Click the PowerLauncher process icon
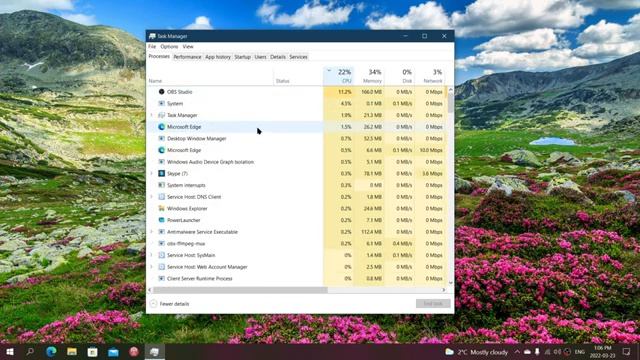 (x=162, y=220)
